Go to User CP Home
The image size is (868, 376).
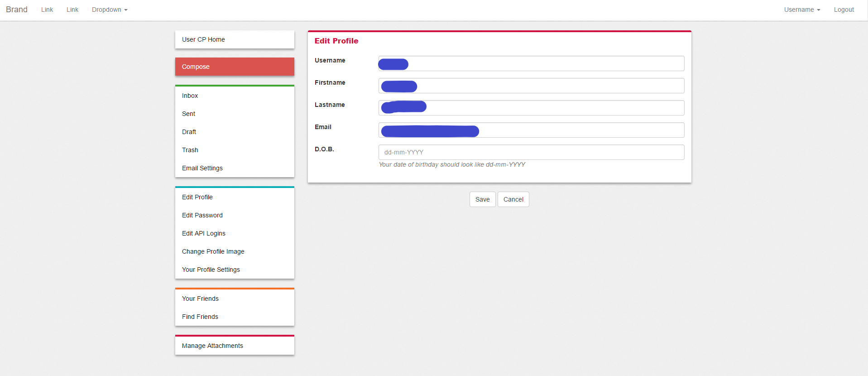tap(235, 39)
